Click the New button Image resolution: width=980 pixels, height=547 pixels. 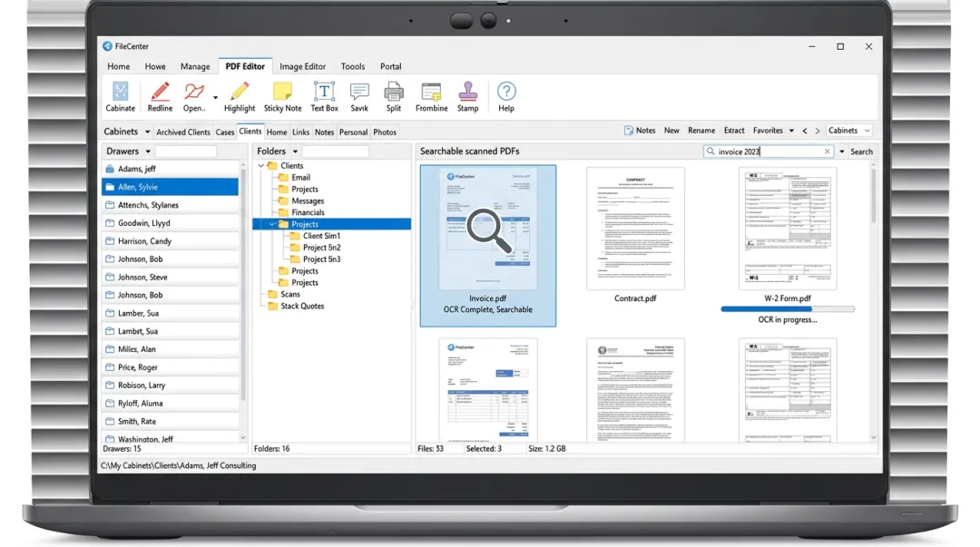coord(671,131)
